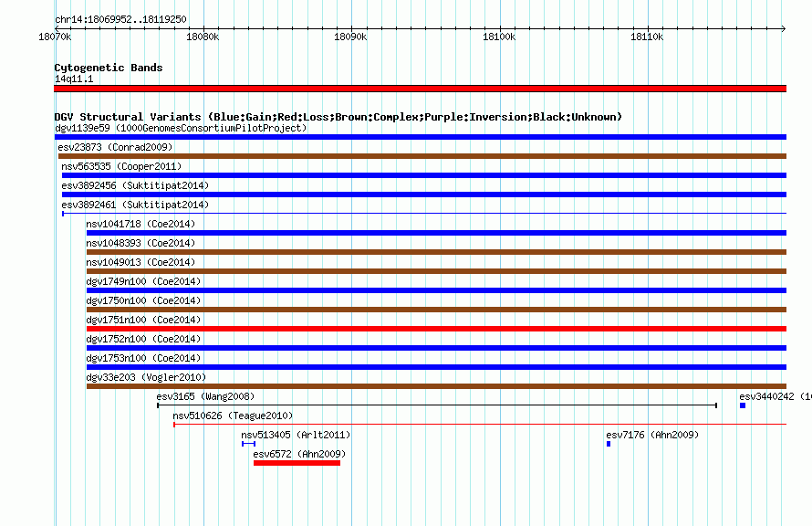Click the brown dgv1750n100 complex bar
The width and height of the screenshot is (812, 526).
coord(436,310)
